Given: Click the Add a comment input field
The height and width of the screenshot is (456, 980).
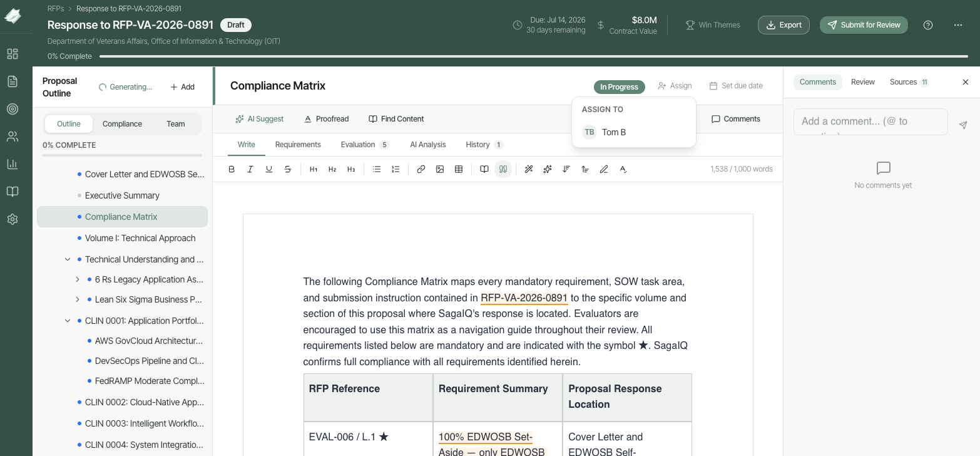Looking at the screenshot, I should click(x=870, y=122).
